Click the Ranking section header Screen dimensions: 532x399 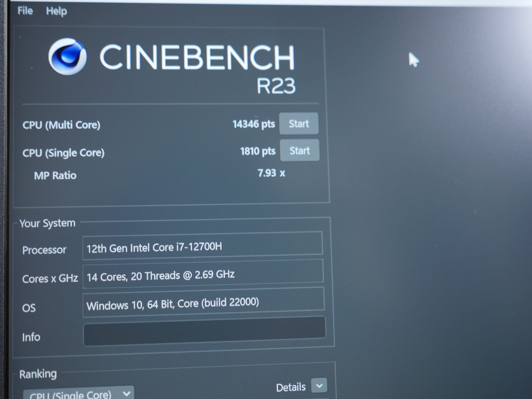pyautogui.click(x=38, y=374)
